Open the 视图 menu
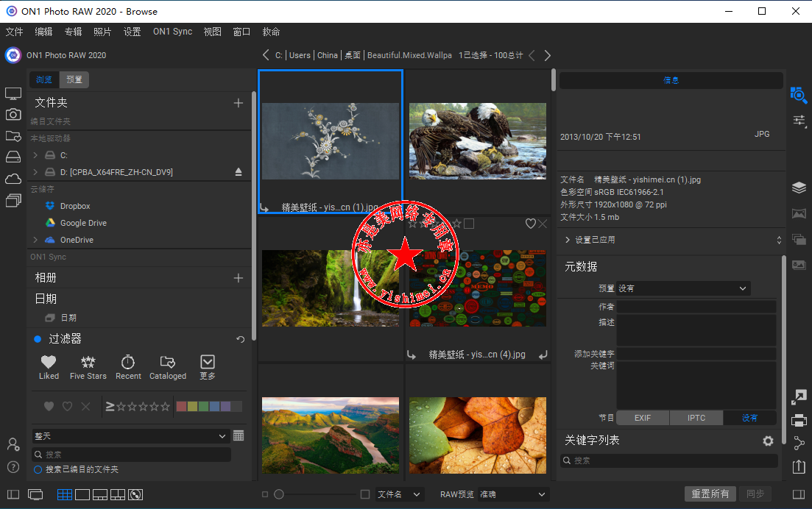This screenshot has width=812, height=509. (212, 32)
